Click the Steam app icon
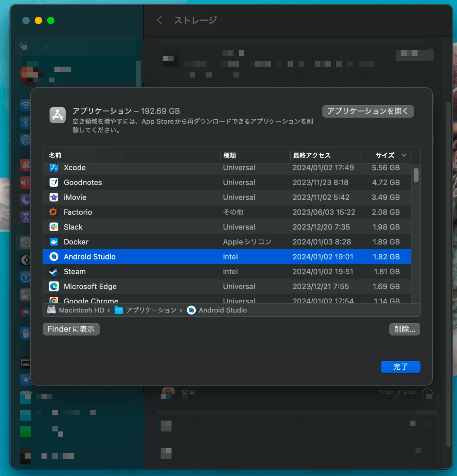Image resolution: width=457 pixels, height=476 pixels. [x=54, y=272]
